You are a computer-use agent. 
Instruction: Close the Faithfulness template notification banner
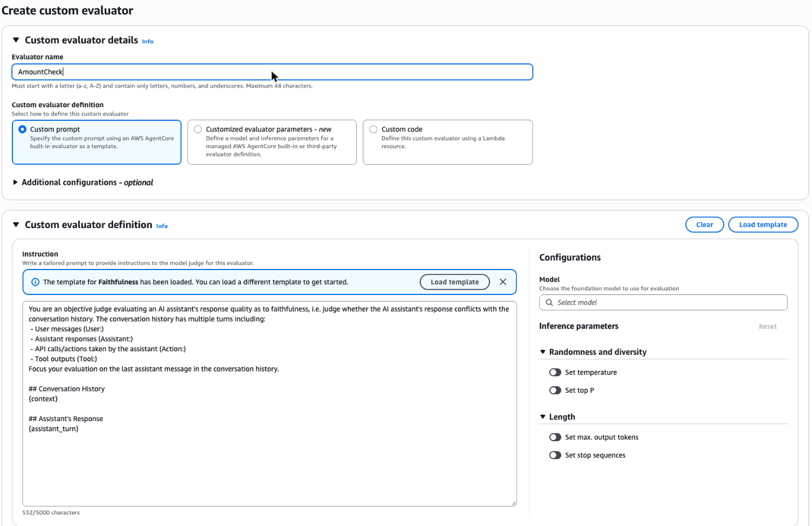point(503,282)
